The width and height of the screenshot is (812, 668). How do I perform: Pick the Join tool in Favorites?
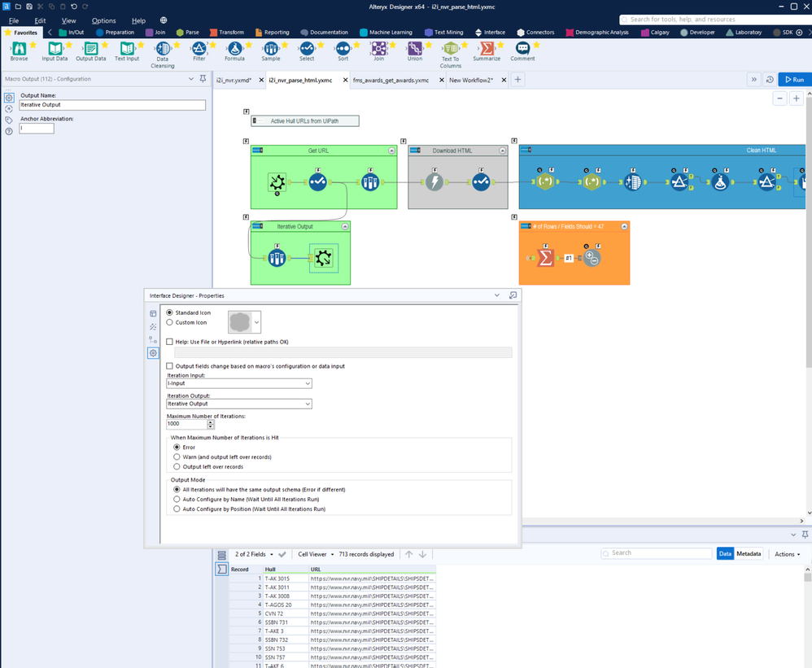(x=378, y=50)
